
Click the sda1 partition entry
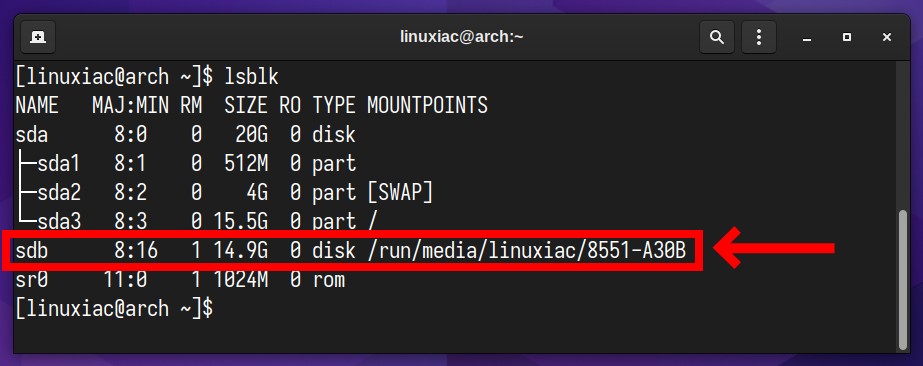(59, 164)
